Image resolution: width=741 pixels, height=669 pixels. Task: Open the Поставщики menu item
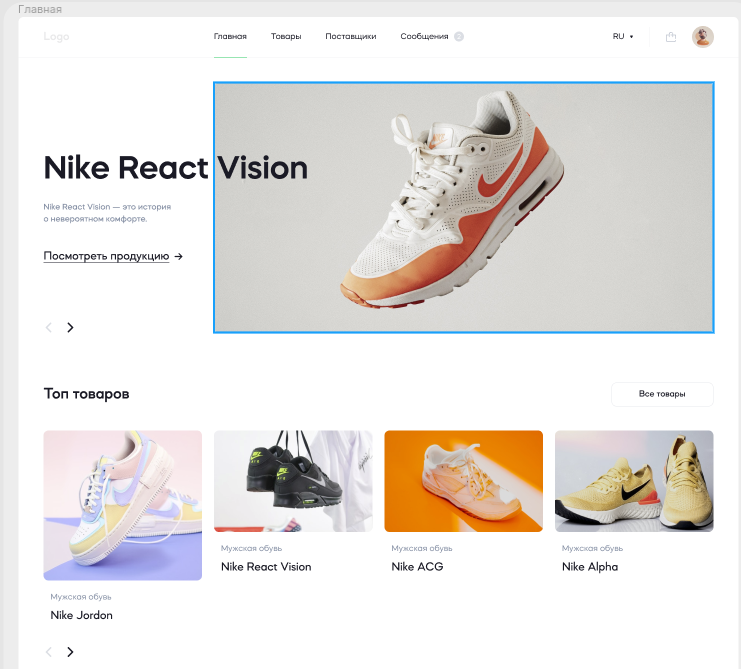coord(351,36)
